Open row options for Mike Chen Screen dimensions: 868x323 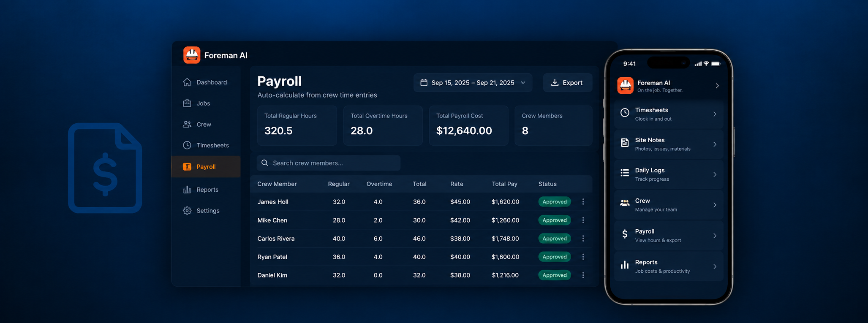pos(583,220)
